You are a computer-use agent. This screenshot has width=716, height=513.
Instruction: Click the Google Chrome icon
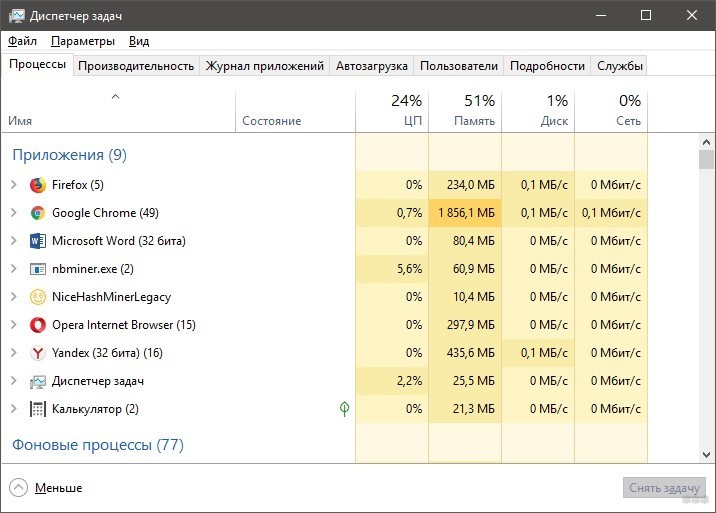tap(38, 213)
